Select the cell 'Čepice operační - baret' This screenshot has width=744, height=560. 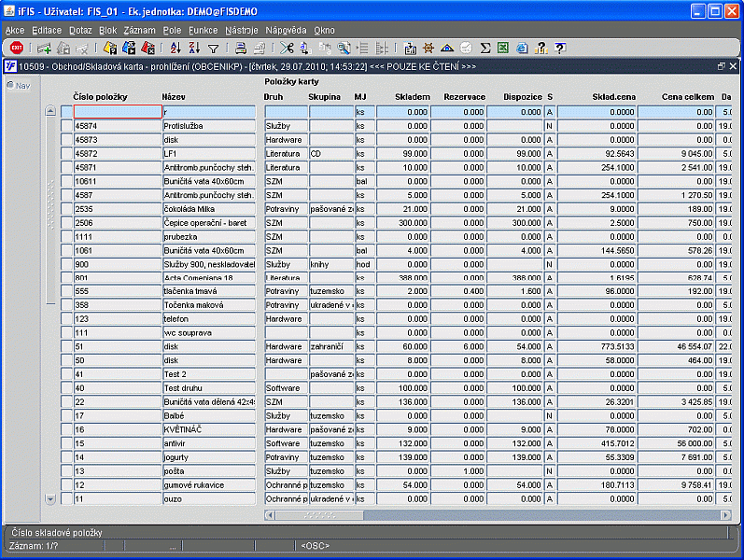tap(209, 222)
